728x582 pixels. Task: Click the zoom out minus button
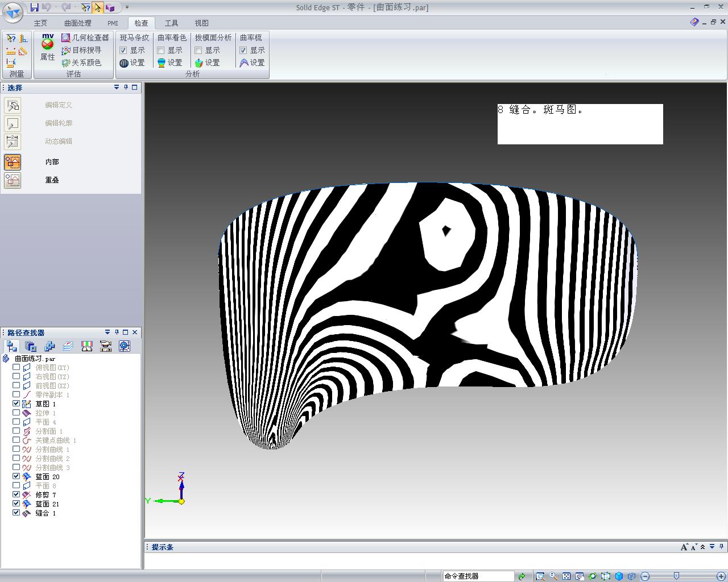pos(645,576)
